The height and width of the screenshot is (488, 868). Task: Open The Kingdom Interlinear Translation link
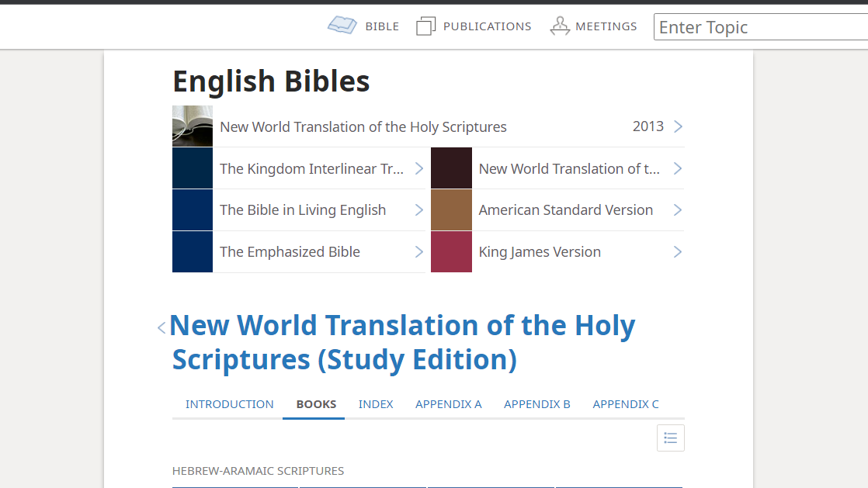pos(311,169)
